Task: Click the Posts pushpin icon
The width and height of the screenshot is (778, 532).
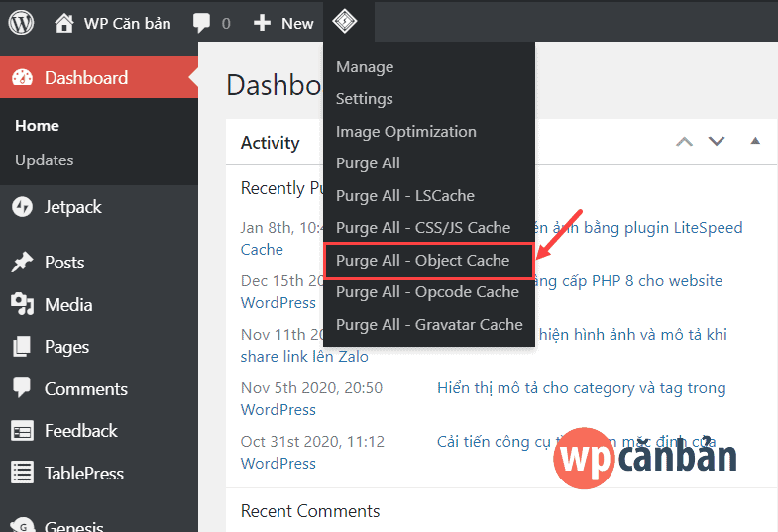Action: pyautogui.click(x=23, y=262)
